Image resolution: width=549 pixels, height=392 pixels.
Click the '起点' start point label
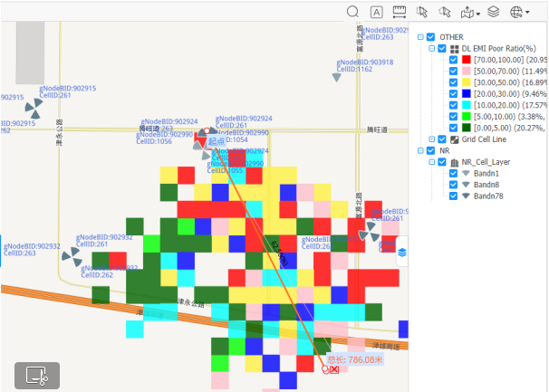point(216,141)
